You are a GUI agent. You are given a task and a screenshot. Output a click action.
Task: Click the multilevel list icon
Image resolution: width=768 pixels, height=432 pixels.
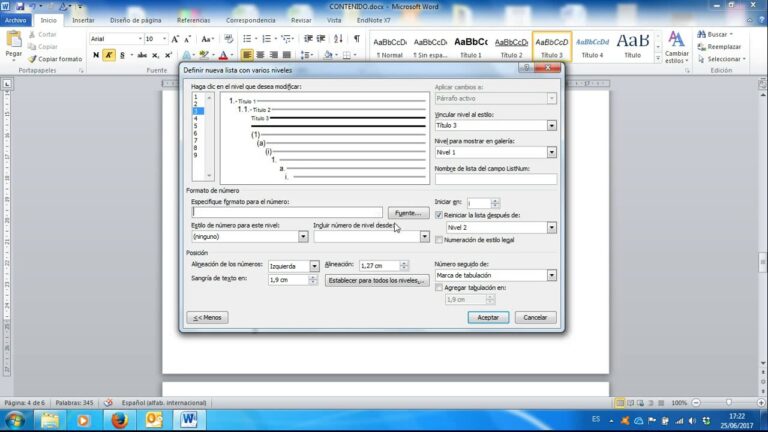(x=287, y=39)
